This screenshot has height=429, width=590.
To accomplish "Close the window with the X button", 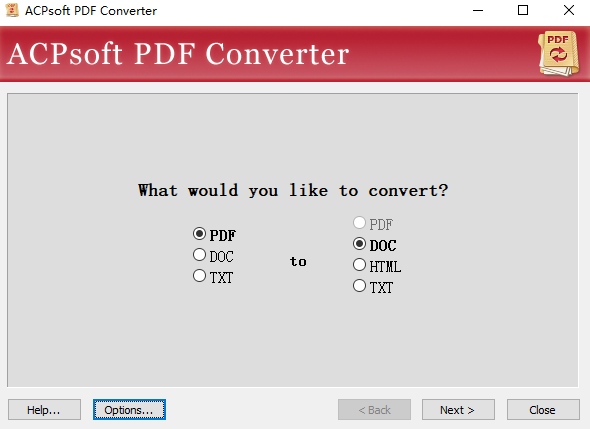I will (x=569, y=11).
